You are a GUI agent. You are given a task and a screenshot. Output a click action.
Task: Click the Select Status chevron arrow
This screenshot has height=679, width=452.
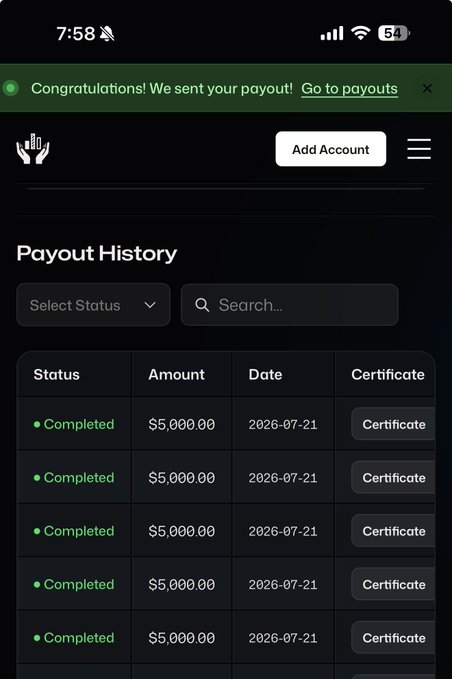click(150, 305)
